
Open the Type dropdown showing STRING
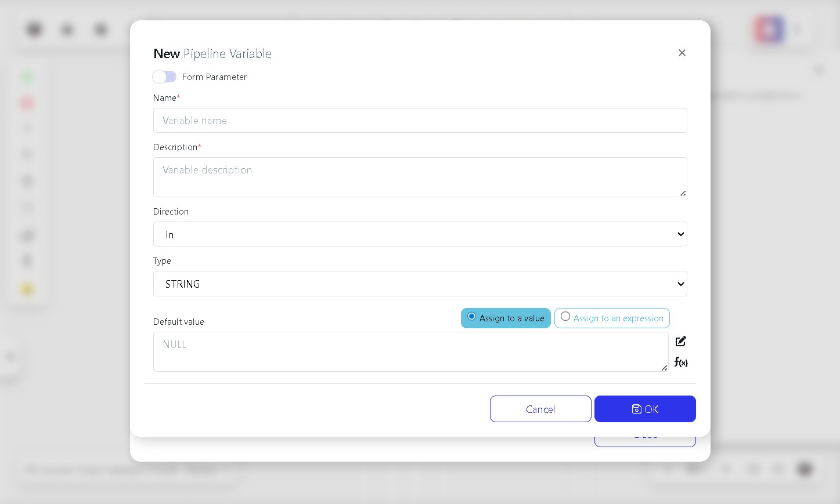(420, 284)
